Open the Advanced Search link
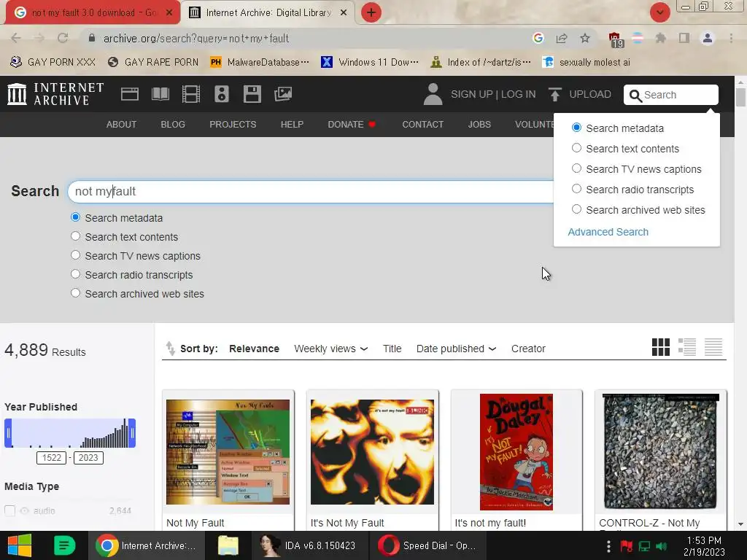 click(x=608, y=232)
